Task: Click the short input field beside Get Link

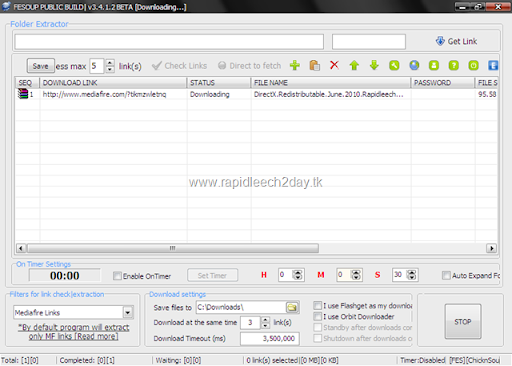Action: (369, 42)
